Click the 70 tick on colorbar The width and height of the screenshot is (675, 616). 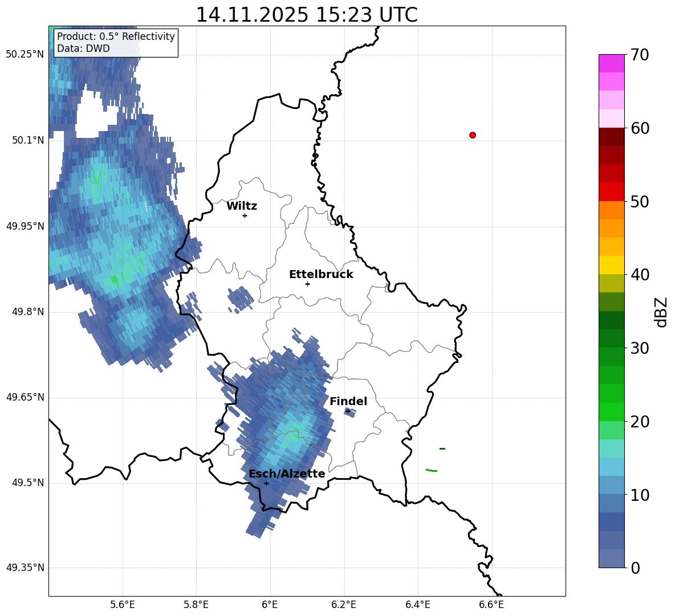pos(640,55)
